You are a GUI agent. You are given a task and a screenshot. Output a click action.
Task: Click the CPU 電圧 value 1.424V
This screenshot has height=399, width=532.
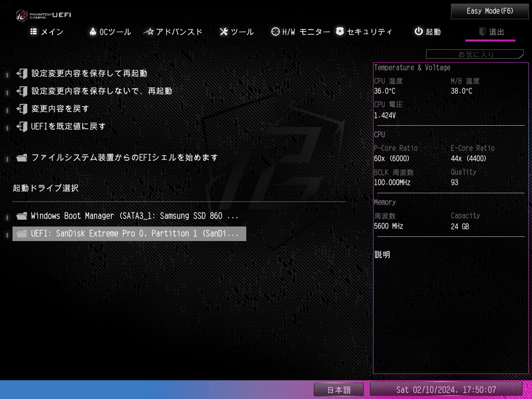385,115
